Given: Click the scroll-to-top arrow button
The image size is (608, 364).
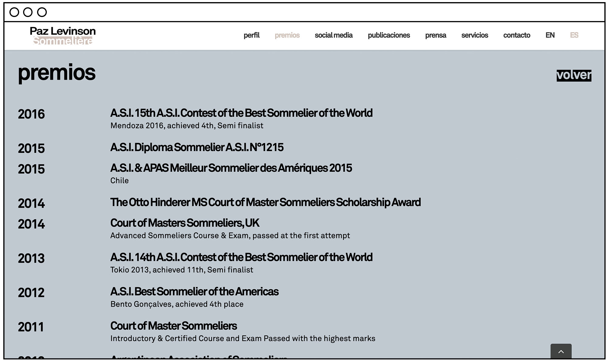Looking at the screenshot, I should click(x=561, y=352).
